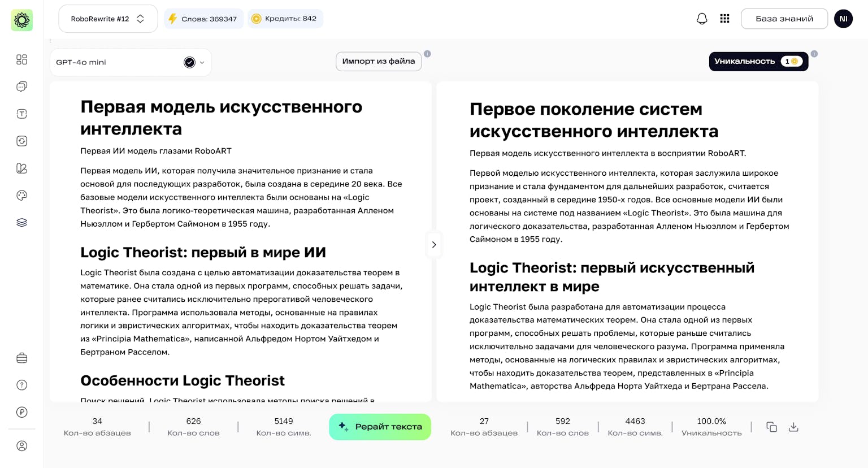Viewport: 868px width, 468px height.
Task: Open the notifications bell
Action: [702, 19]
